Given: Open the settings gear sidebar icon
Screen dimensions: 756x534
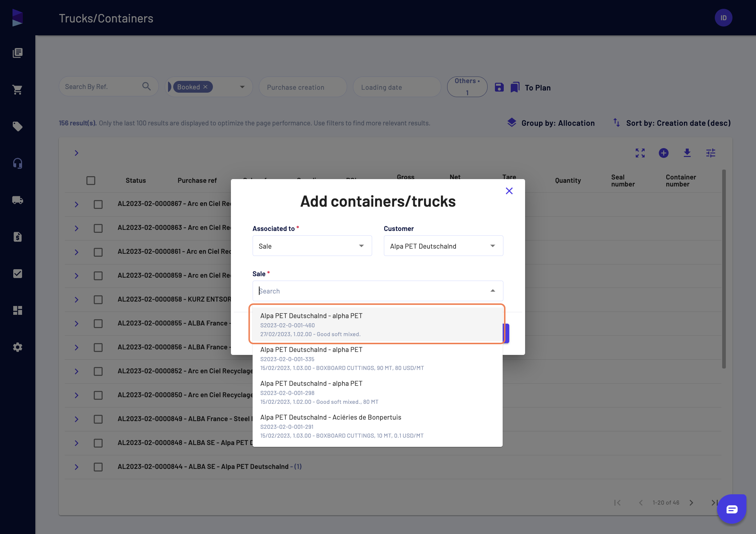Looking at the screenshot, I should point(18,347).
